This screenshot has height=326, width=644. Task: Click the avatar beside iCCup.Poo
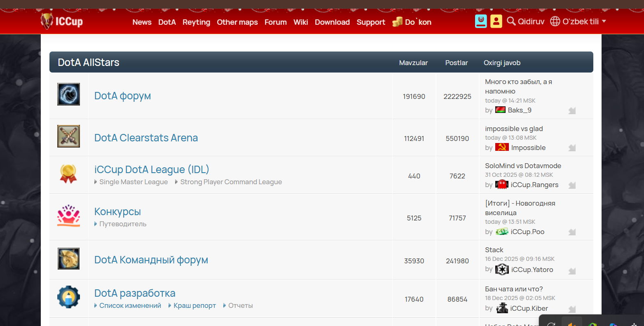(x=502, y=232)
